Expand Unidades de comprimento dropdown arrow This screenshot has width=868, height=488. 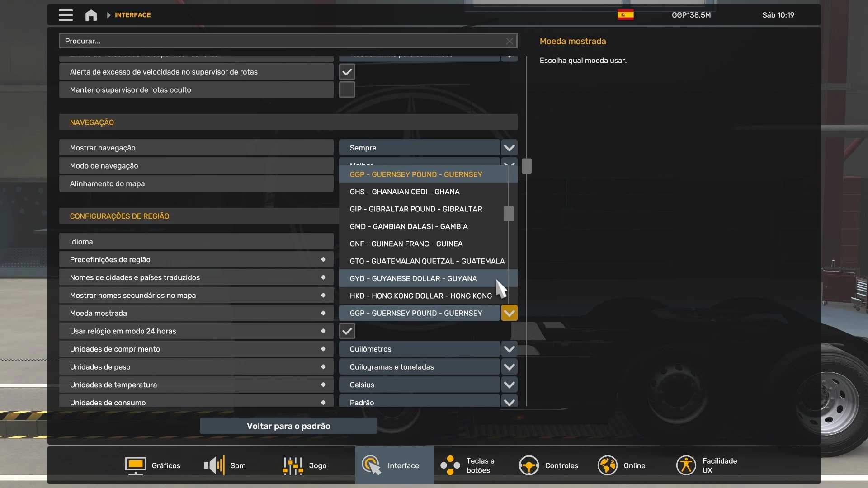pos(509,349)
